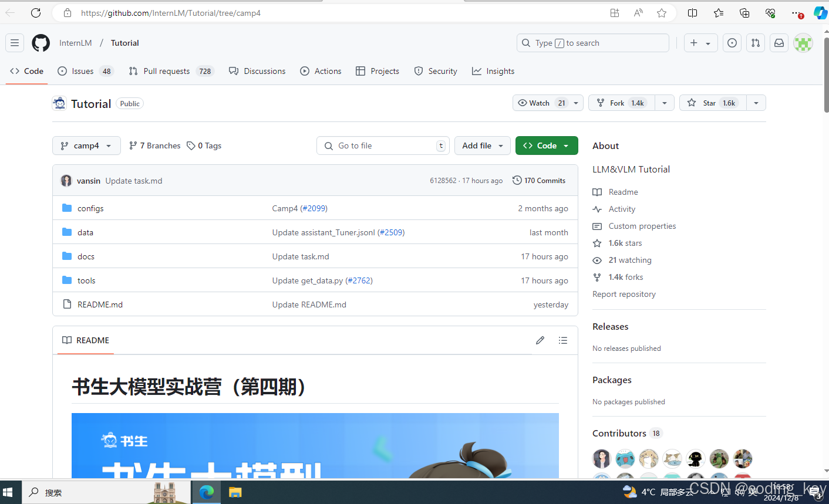The height and width of the screenshot is (504, 829).
Task: Open the GitHub hamburger navigation menu
Action: click(15, 43)
